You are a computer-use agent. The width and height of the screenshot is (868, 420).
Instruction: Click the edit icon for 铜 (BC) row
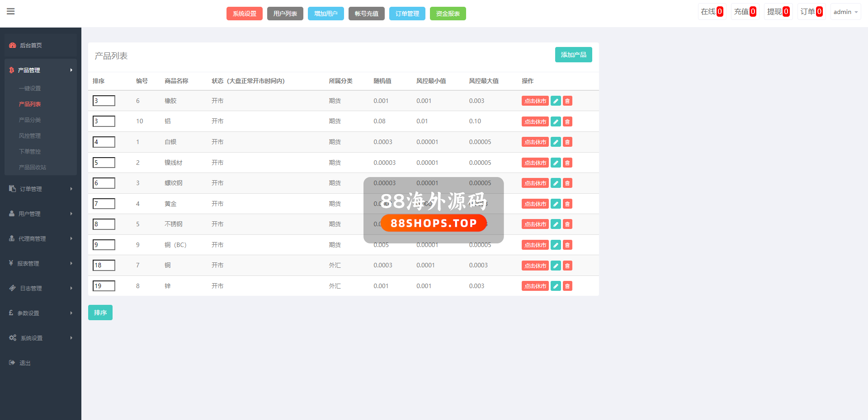coord(556,245)
